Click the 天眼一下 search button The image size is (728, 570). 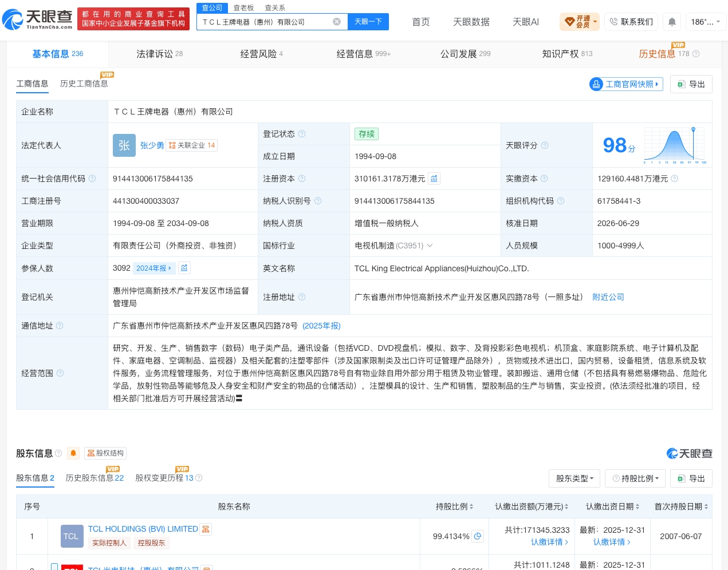[x=368, y=22]
